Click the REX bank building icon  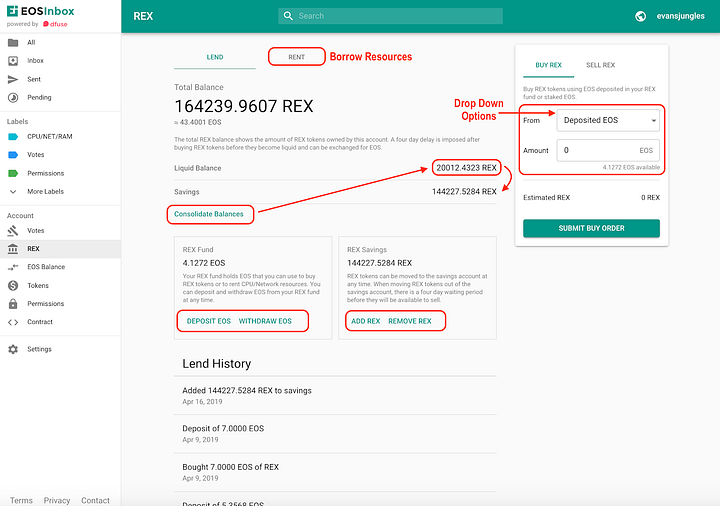pyautogui.click(x=13, y=249)
